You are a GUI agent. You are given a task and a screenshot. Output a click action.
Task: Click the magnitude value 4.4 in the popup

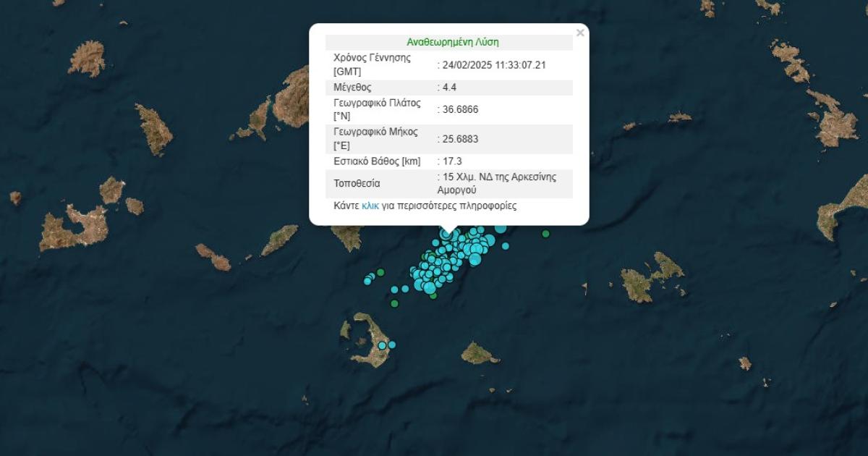tap(449, 88)
